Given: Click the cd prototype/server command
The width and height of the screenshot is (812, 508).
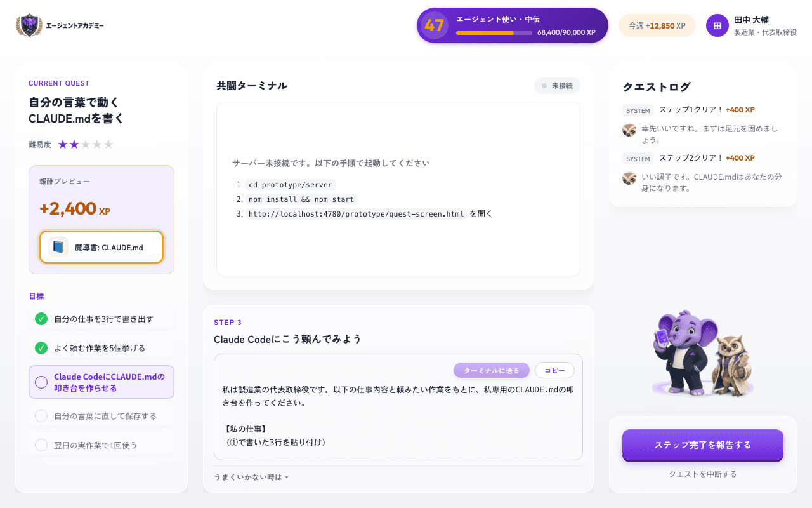Looking at the screenshot, I should [291, 185].
